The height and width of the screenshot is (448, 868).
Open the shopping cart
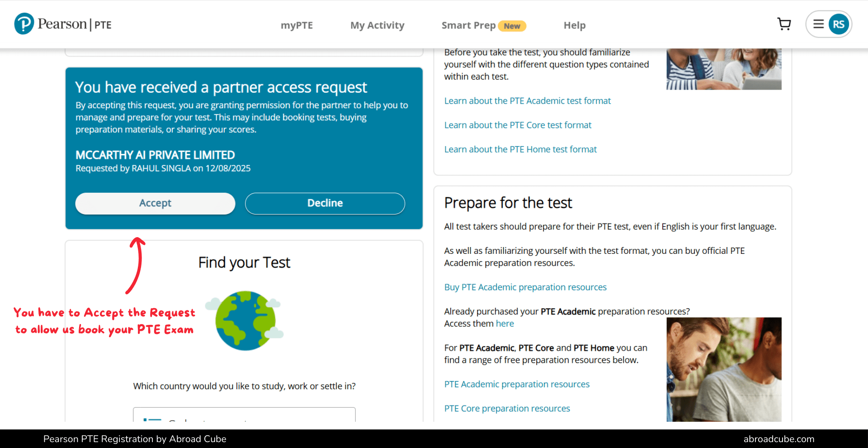(x=784, y=24)
